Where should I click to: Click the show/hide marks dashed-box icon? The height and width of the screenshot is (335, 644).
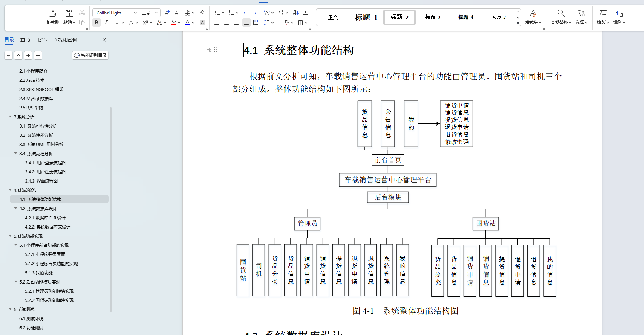click(x=306, y=13)
